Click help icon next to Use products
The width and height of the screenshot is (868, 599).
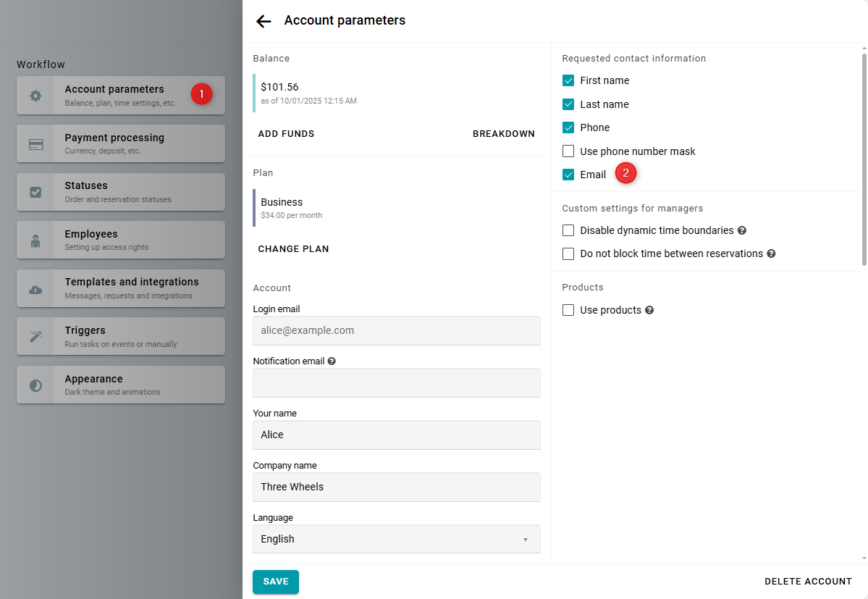click(x=649, y=310)
